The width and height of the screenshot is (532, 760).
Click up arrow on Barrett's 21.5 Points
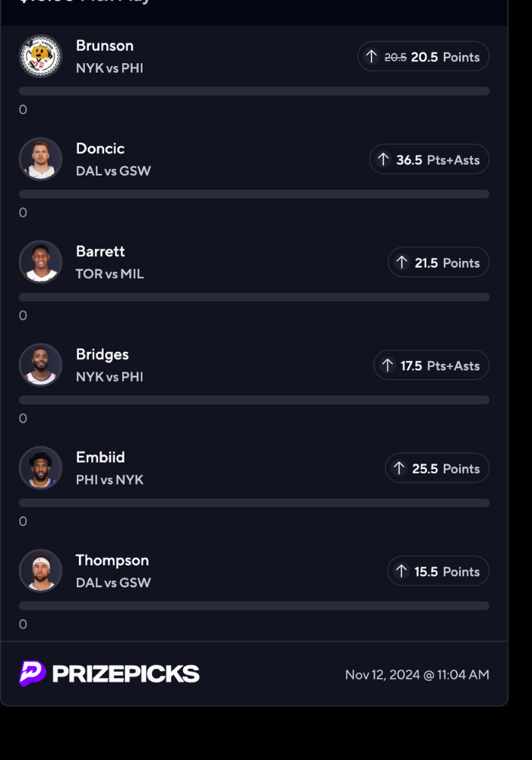pyautogui.click(x=401, y=262)
